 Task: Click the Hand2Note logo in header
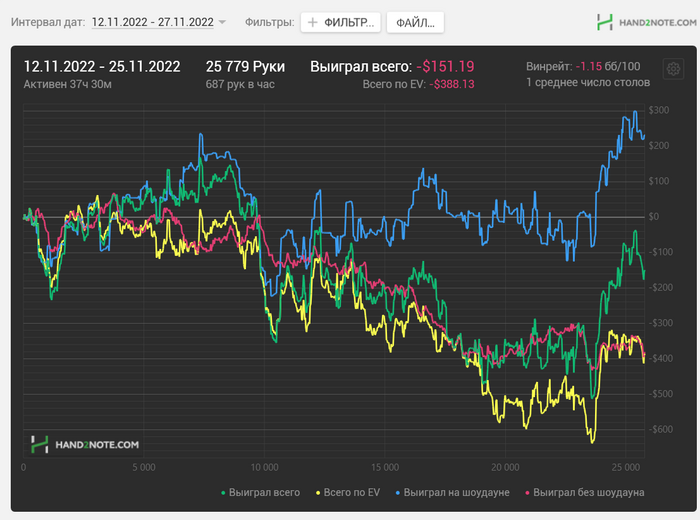(646, 22)
